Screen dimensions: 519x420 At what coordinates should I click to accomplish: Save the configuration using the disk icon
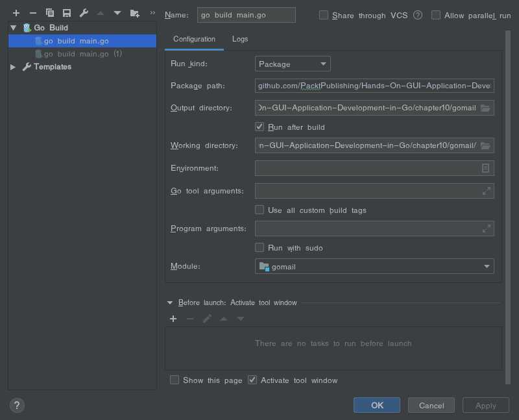tap(67, 13)
